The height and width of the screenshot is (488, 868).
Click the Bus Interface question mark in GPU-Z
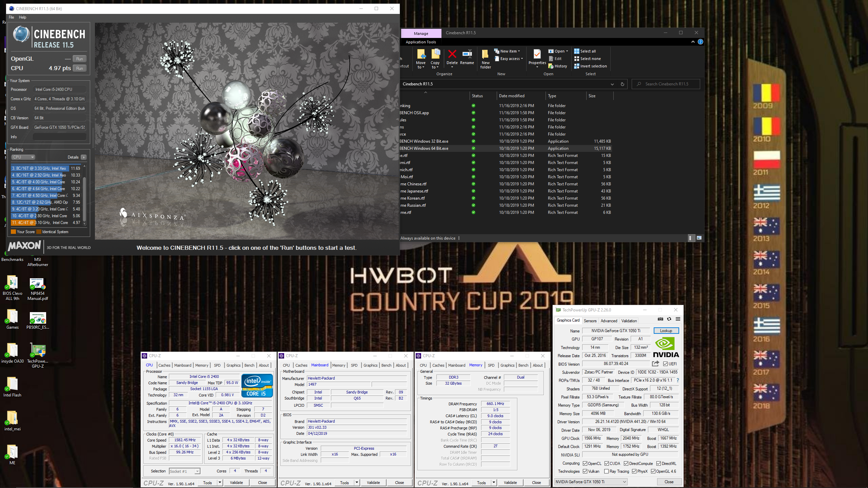677,380
